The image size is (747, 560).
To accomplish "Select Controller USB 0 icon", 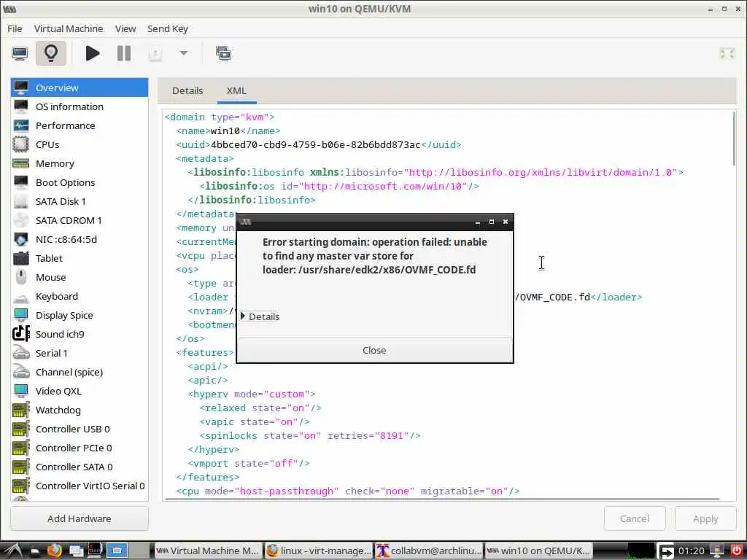I will point(20,429).
